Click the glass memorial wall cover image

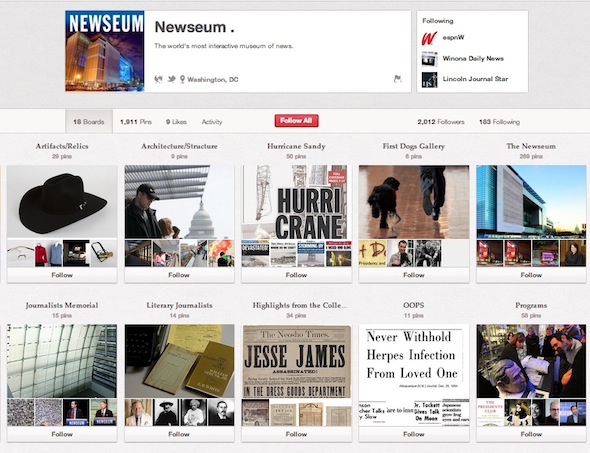tap(62, 361)
